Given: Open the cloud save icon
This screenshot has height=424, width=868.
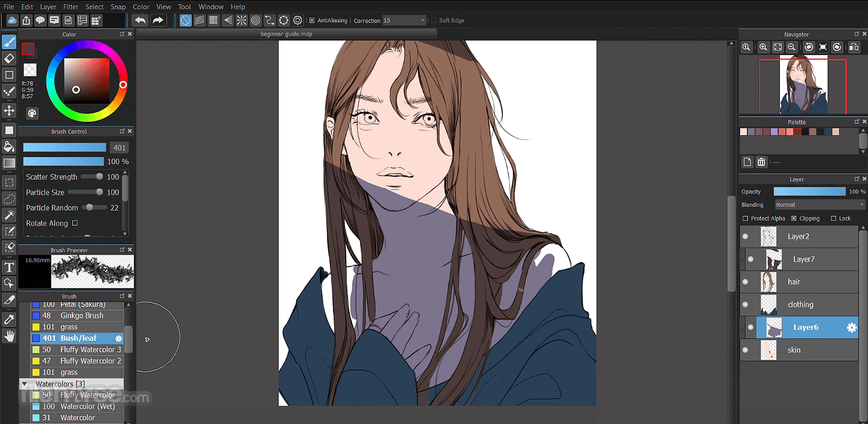Looking at the screenshot, I should tap(12, 21).
